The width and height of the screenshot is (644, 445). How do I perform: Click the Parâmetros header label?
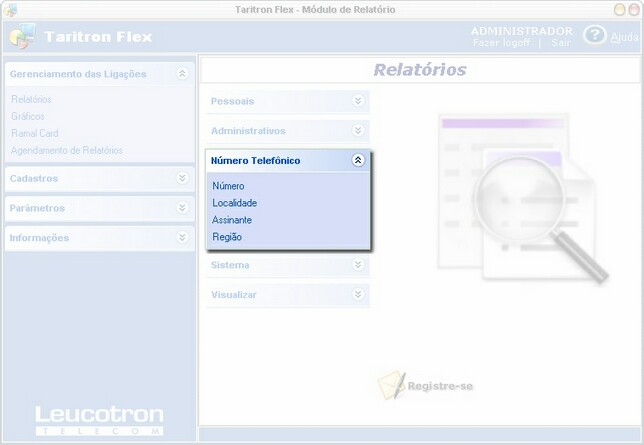click(x=37, y=208)
